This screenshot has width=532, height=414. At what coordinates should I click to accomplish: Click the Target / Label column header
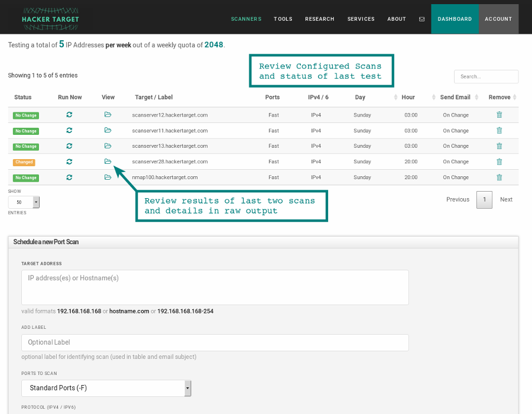pos(154,98)
